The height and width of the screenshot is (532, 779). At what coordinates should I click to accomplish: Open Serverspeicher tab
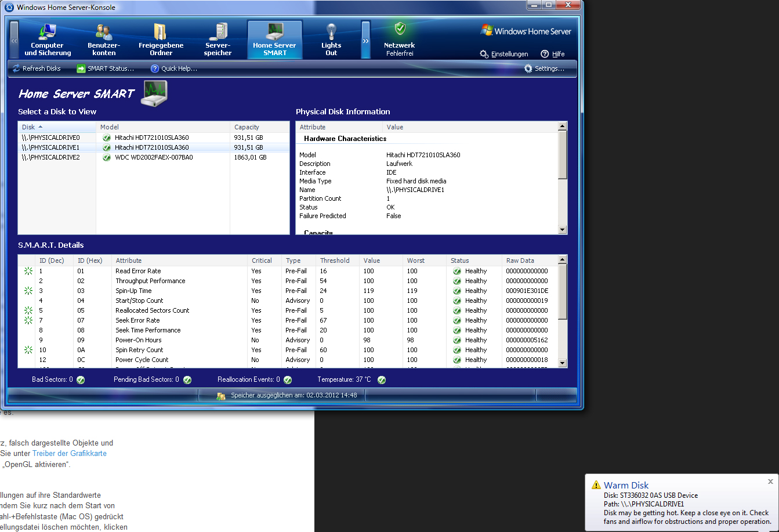click(x=218, y=39)
